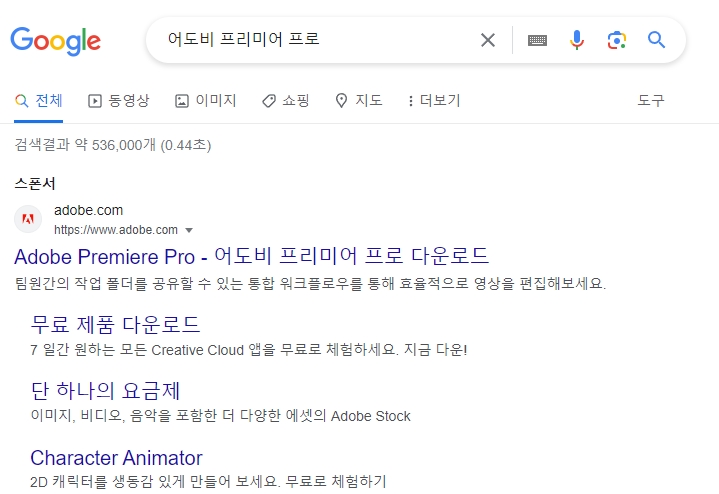This screenshot has height=494, width=719.
Task: Switch to the 이미지 tab
Action: click(x=205, y=100)
